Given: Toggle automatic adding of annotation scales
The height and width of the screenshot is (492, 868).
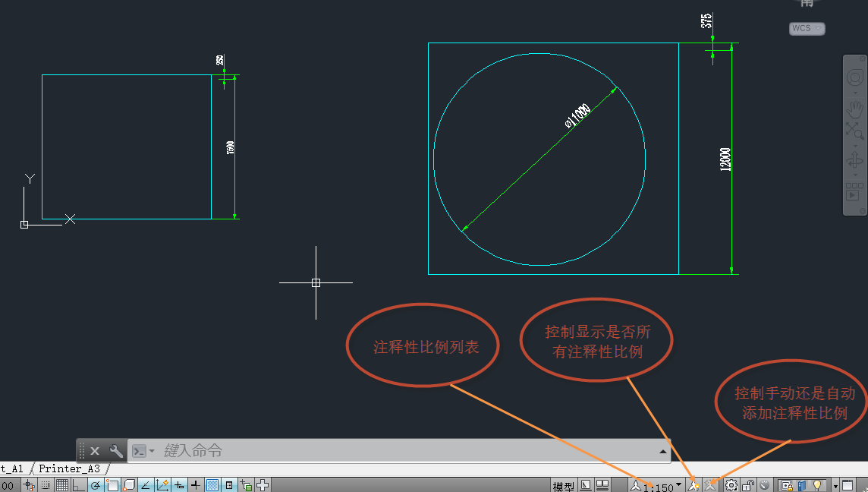Looking at the screenshot, I should 711,484.
